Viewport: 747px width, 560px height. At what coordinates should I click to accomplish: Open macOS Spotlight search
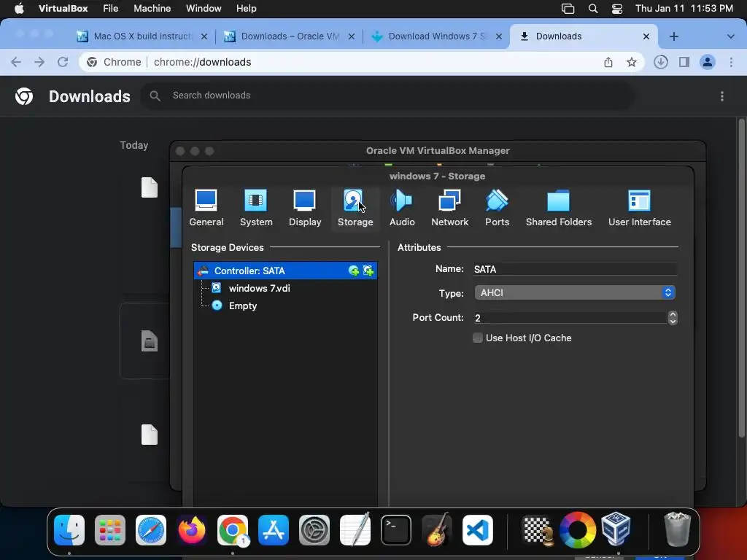point(592,9)
